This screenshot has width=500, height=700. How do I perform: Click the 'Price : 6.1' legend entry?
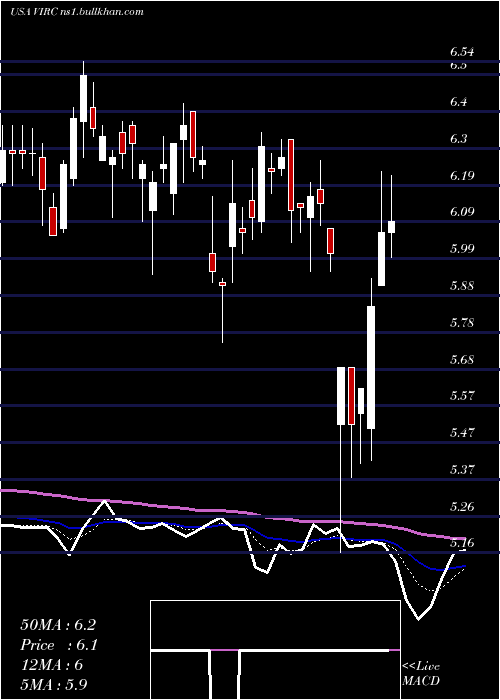pos(59,645)
